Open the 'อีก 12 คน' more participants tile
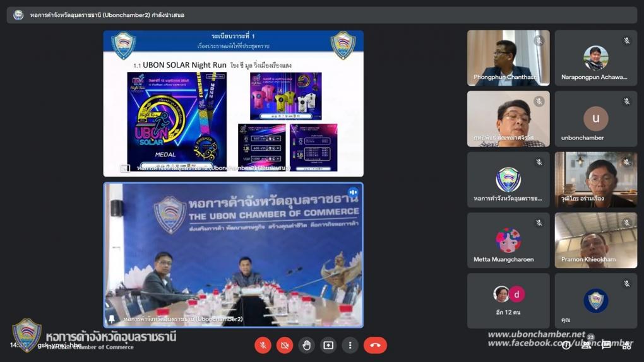 (x=508, y=301)
